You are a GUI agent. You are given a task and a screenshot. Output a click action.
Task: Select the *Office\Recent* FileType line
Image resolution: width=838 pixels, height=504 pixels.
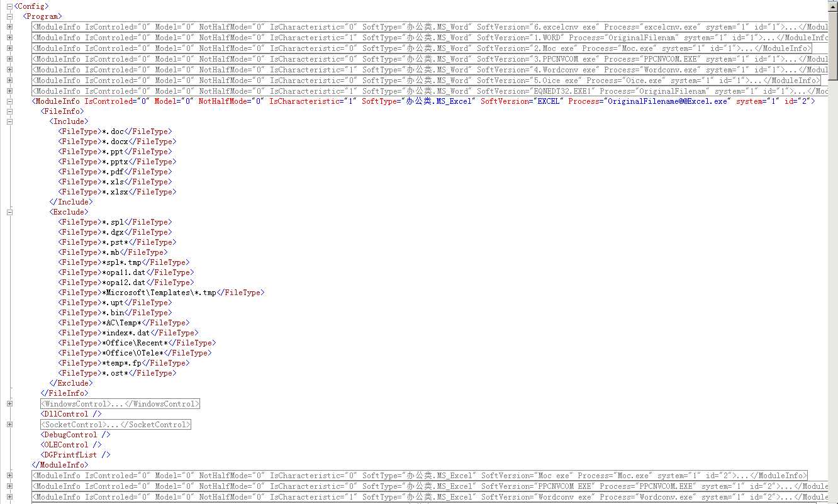tap(137, 343)
